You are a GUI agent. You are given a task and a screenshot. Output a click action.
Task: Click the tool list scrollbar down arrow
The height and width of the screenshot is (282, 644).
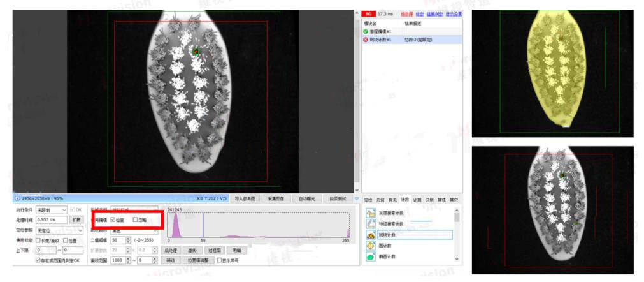click(x=456, y=258)
